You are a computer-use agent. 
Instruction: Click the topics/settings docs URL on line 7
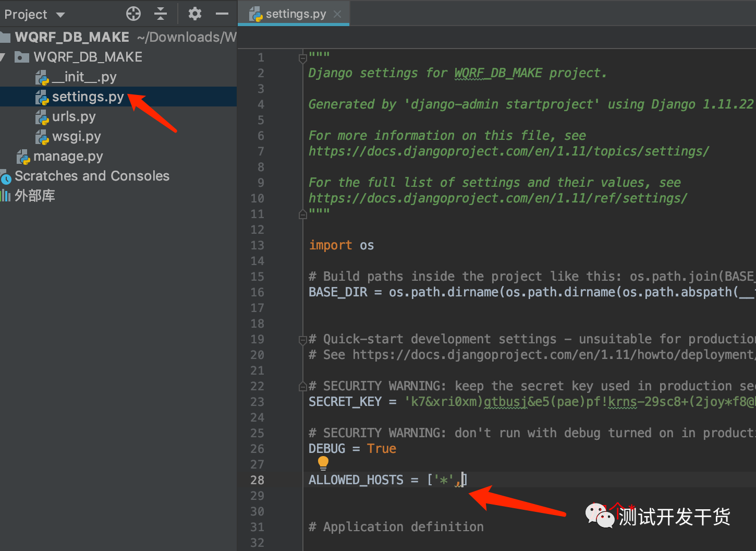(509, 151)
